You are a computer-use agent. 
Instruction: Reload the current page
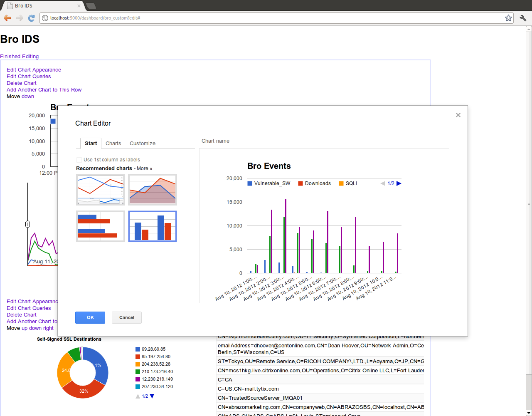(x=31, y=18)
